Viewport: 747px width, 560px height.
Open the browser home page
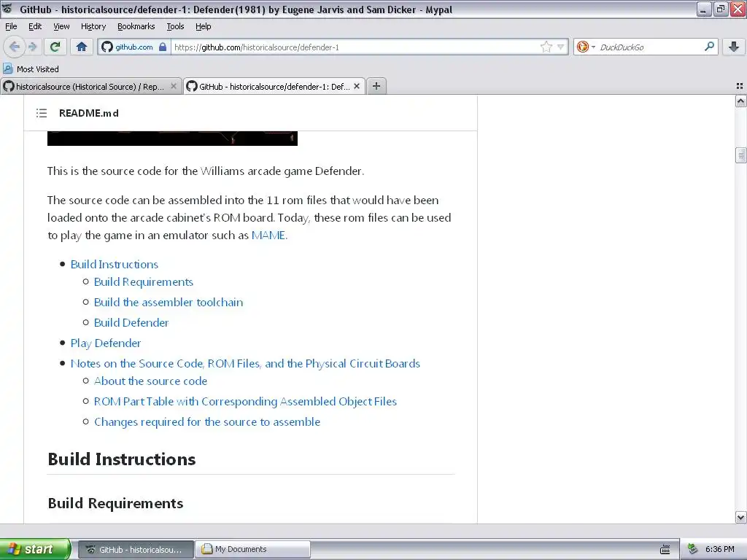pos(82,47)
